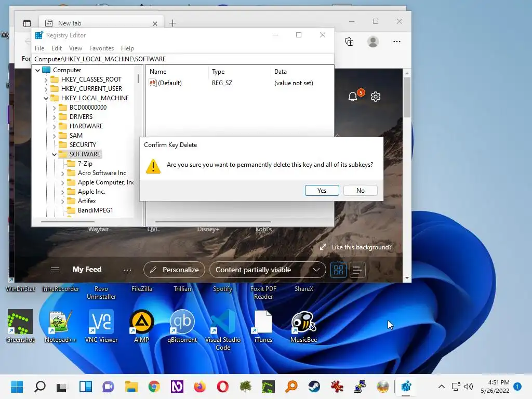Add a new browser tab
The image size is (532, 399).
pos(172,23)
